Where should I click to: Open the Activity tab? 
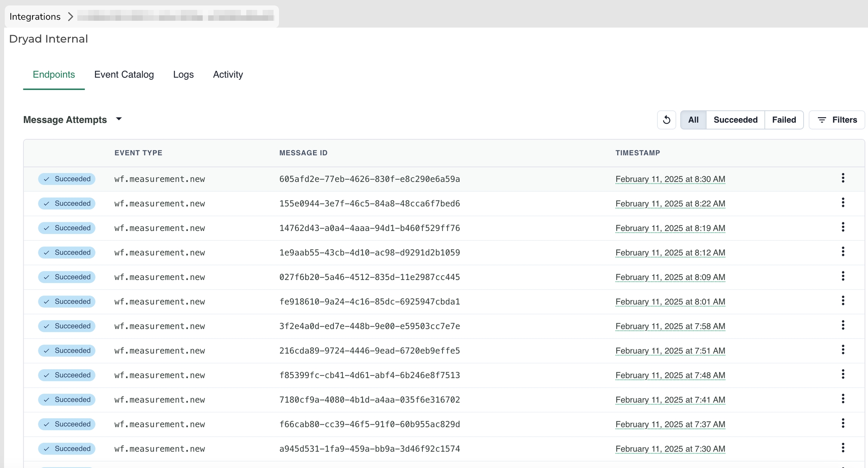click(228, 75)
